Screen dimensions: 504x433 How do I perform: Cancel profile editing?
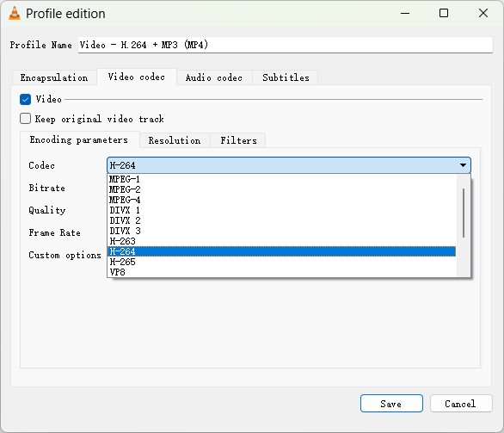461,404
